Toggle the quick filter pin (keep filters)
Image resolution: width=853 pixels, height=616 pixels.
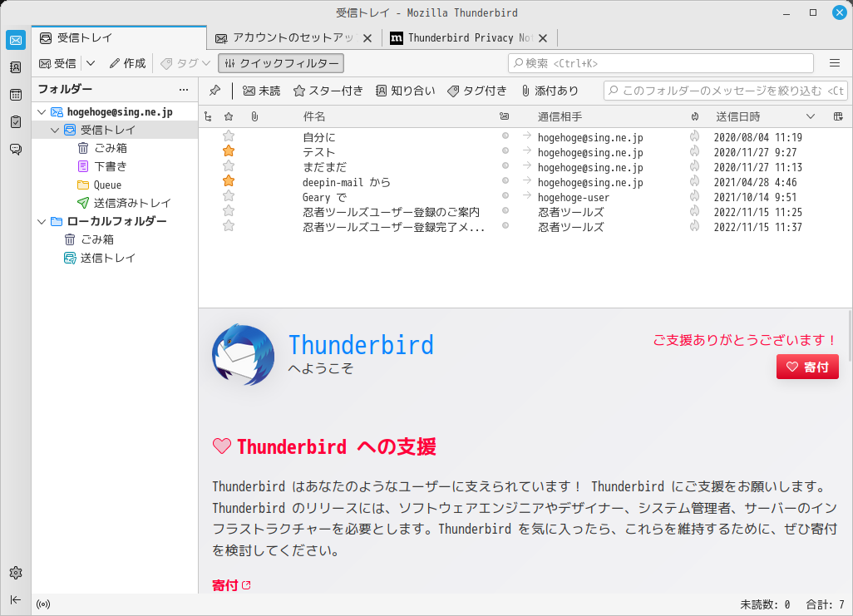(214, 91)
